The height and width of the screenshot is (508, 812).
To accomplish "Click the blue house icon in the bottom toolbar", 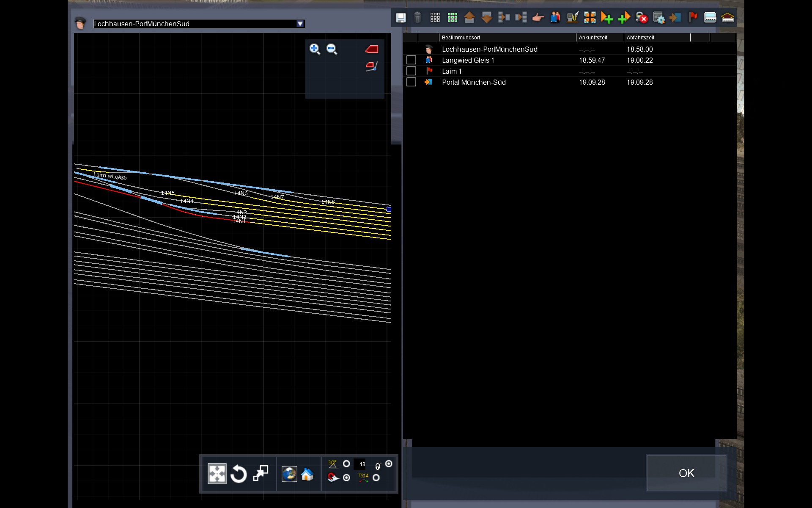I will [x=307, y=474].
